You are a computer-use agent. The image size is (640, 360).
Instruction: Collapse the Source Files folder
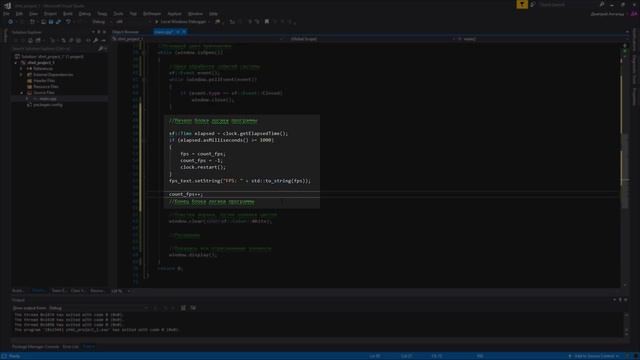click(x=22, y=93)
